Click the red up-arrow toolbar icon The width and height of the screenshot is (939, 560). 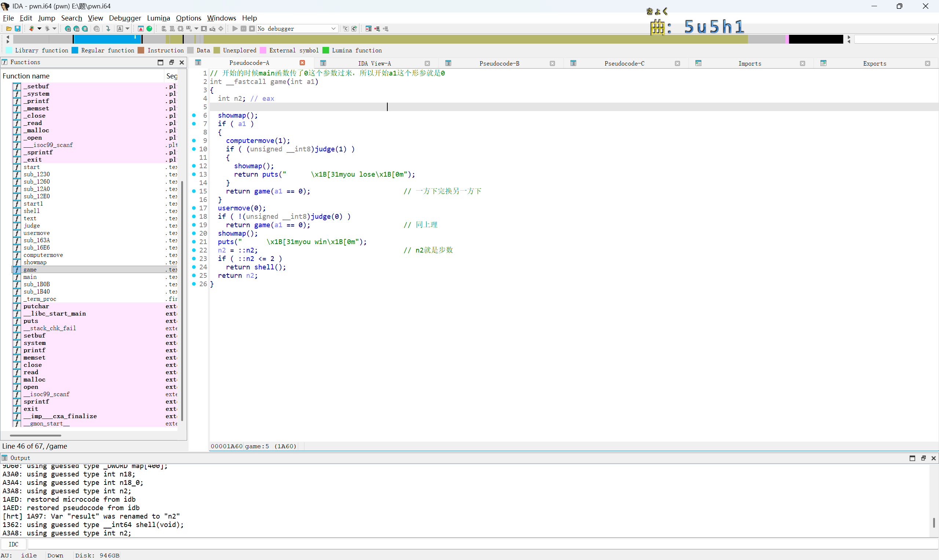(140, 29)
